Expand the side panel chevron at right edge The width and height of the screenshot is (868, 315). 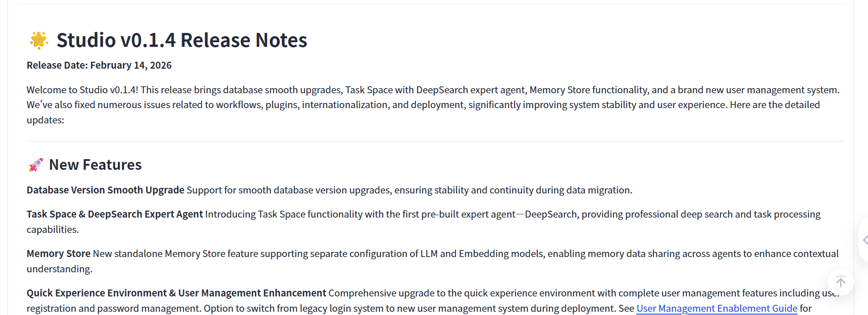click(865, 240)
